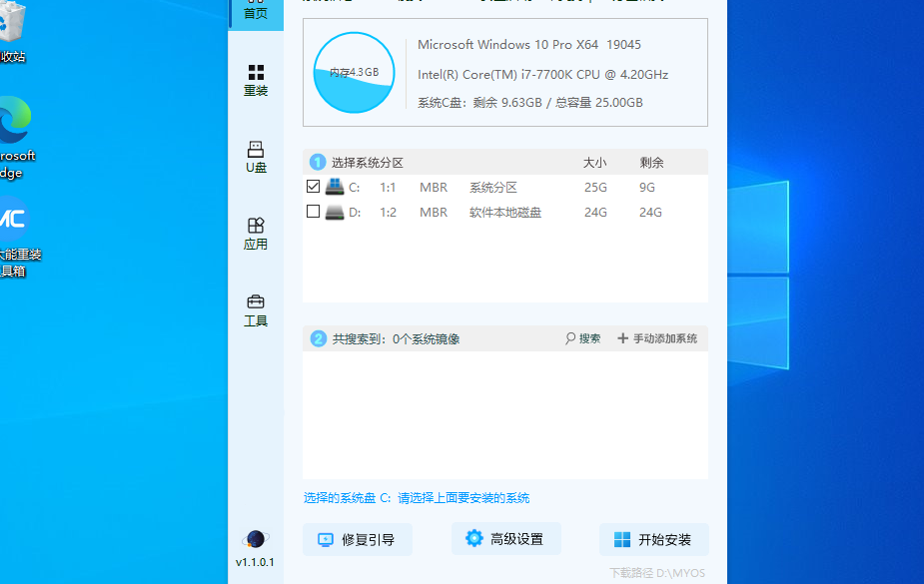Click the 9G remaining value for C:
924x584 pixels.
coord(647,188)
